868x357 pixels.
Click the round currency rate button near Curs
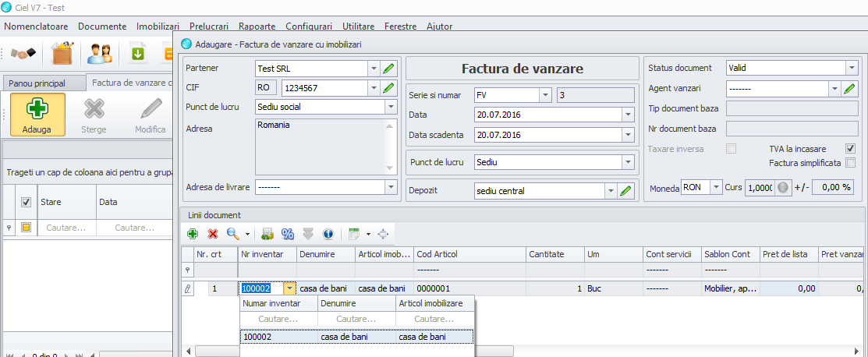(782, 188)
